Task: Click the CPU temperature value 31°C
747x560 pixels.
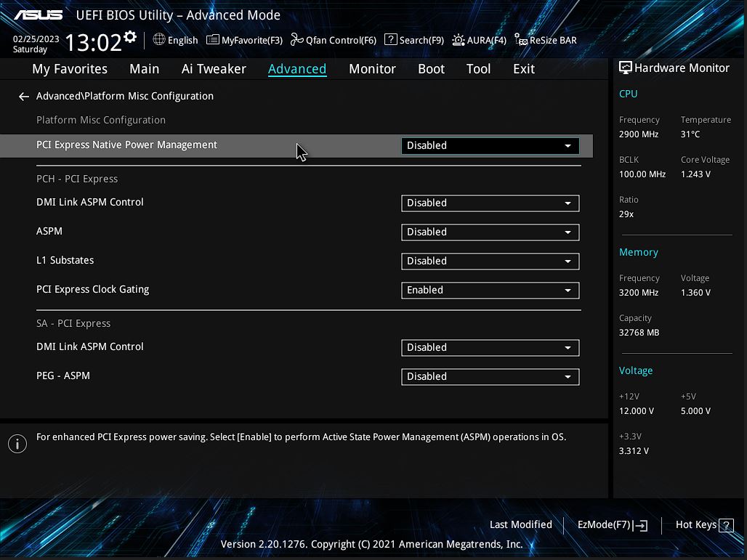Action: 690,134
